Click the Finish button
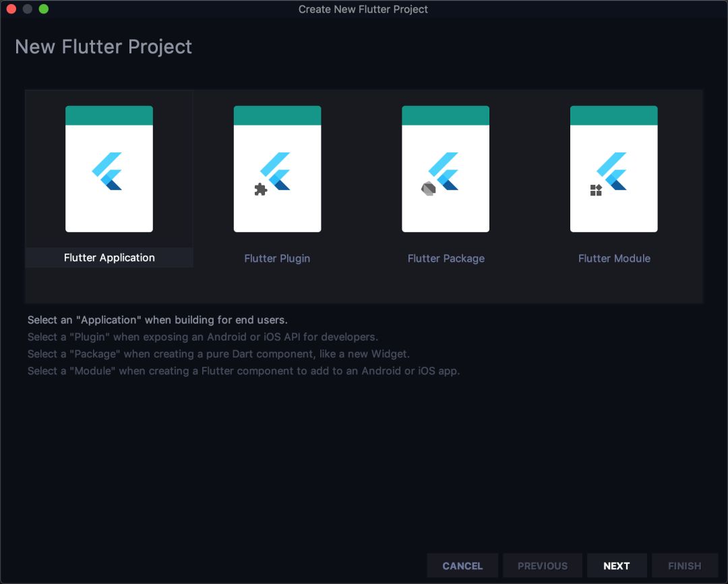Image resolution: width=728 pixels, height=584 pixels. click(x=684, y=566)
